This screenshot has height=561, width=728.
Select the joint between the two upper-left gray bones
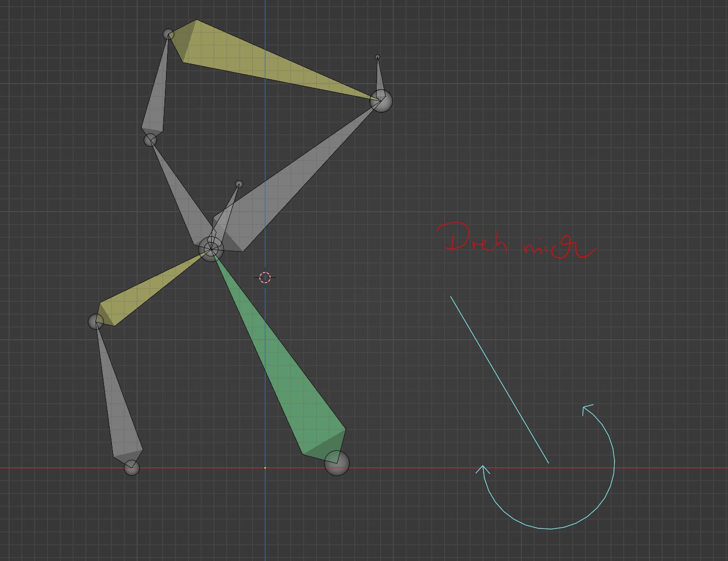(150, 140)
